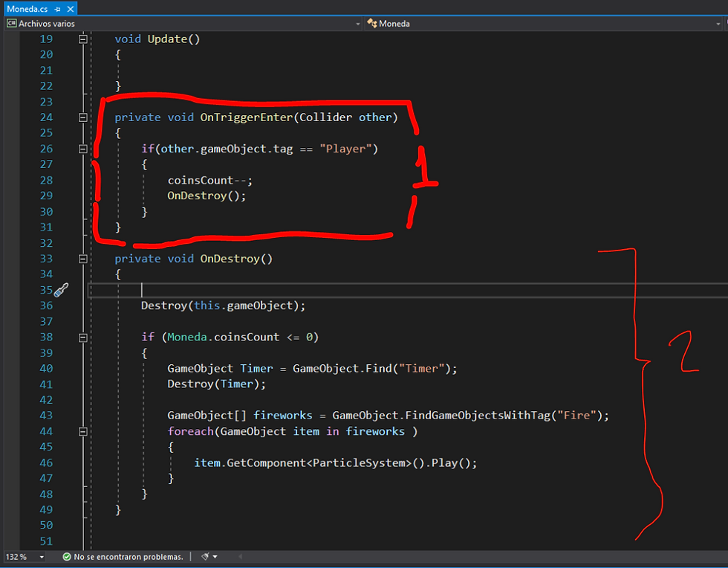Click 'No se encontraron problemas.' status text
Image resolution: width=728 pixels, height=568 pixels.
point(128,557)
